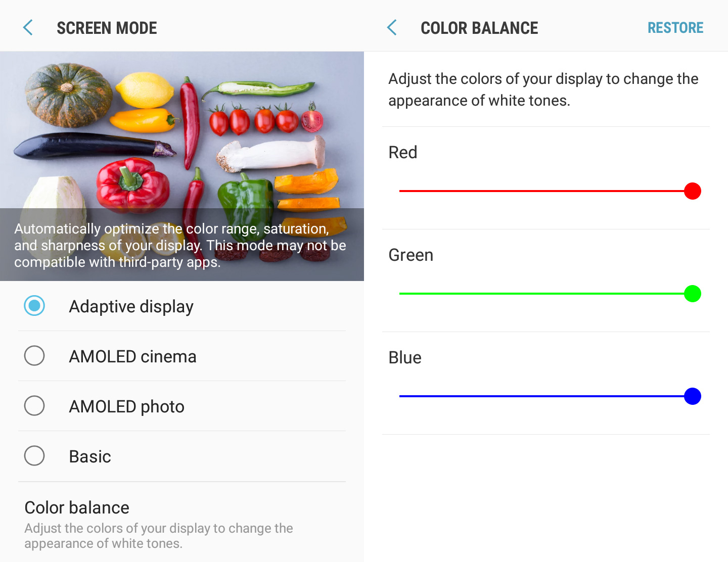The width and height of the screenshot is (728, 562).
Task: Click the middle of the Blue slider track
Action: point(546,396)
